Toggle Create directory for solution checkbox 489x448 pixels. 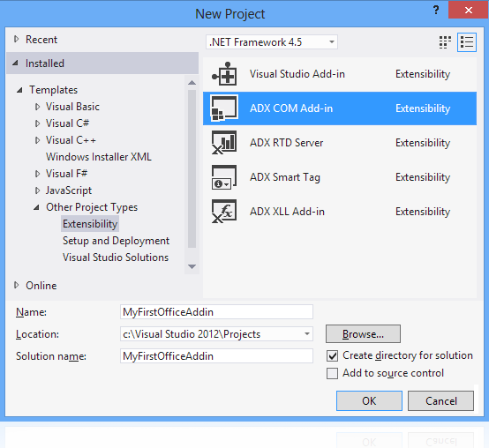click(332, 355)
